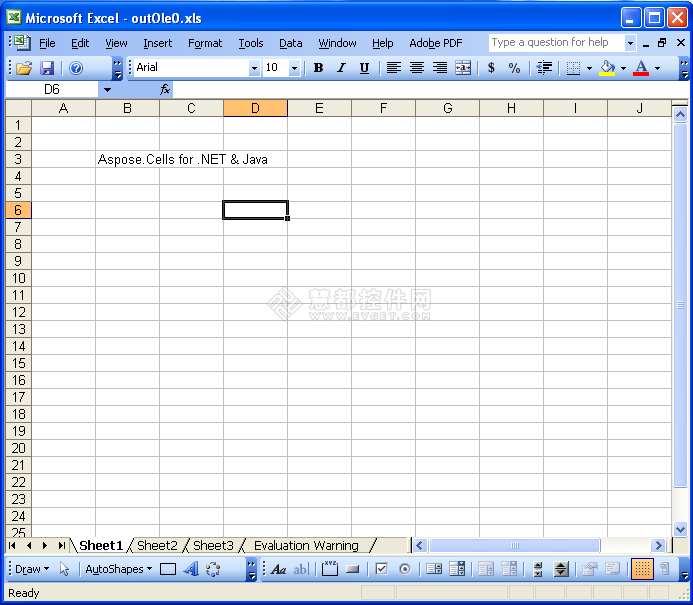Screen dimensions: 693x605
Task: Open the Format menu
Action: click(x=205, y=43)
